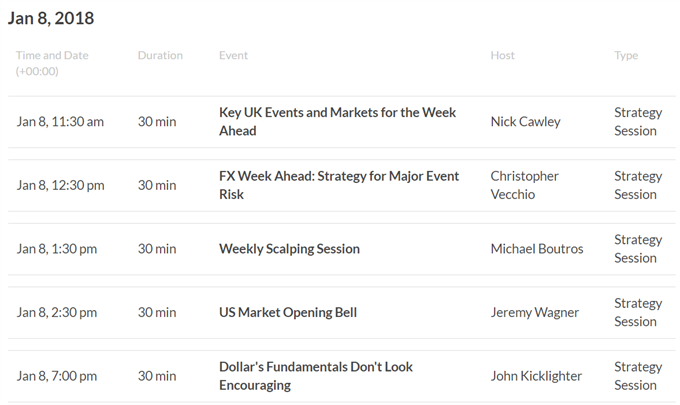The width and height of the screenshot is (680, 405).
Task: Open 'Key UK Events and Markets' event link
Action: point(337,121)
